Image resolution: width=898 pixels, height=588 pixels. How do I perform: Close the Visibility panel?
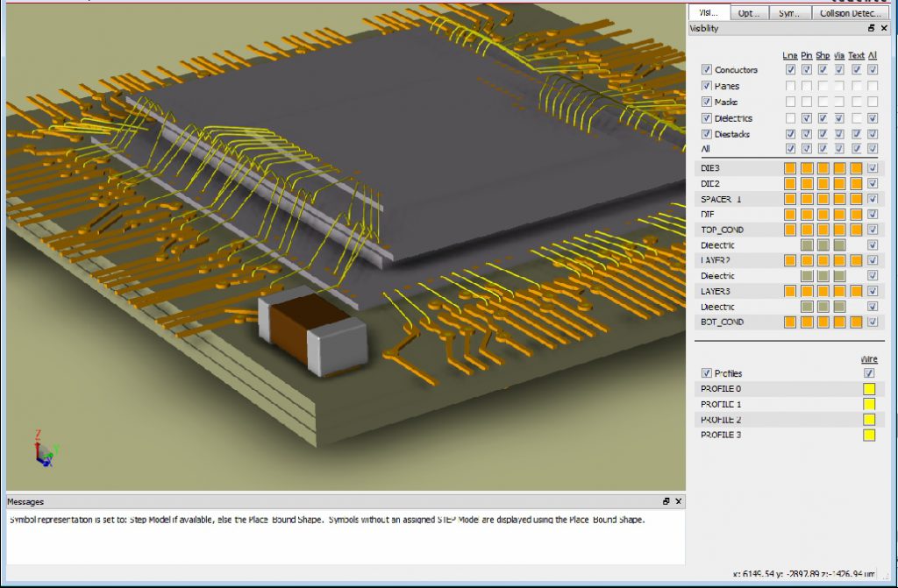[x=883, y=28]
